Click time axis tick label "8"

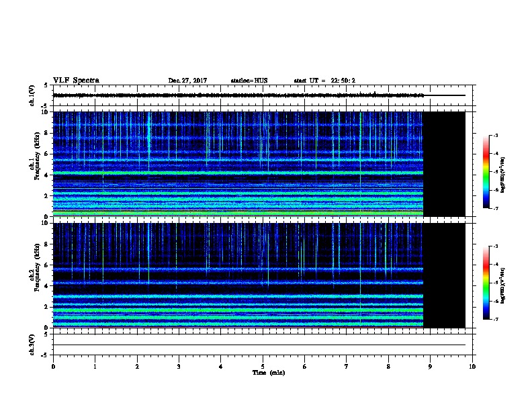click(388, 367)
